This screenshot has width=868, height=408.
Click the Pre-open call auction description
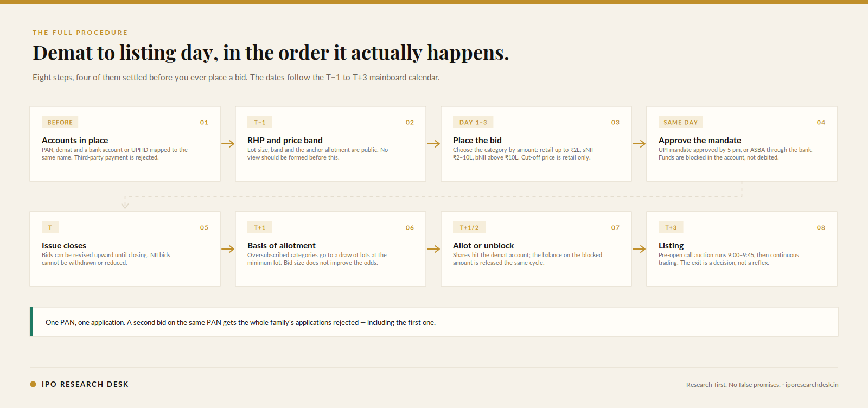click(729, 259)
